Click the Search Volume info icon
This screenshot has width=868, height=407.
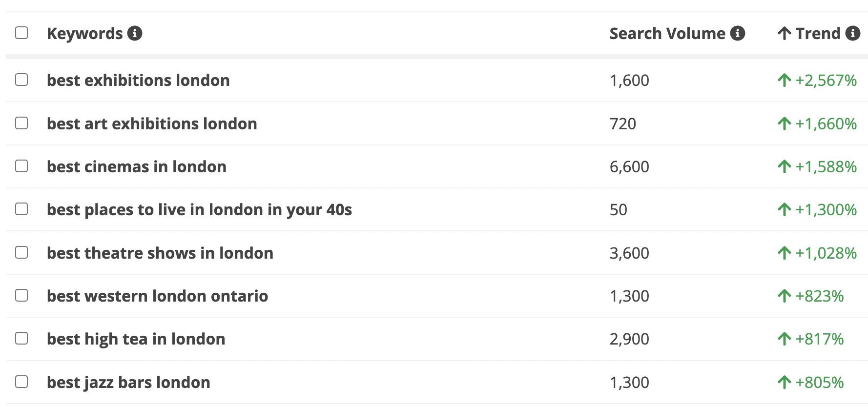point(738,33)
